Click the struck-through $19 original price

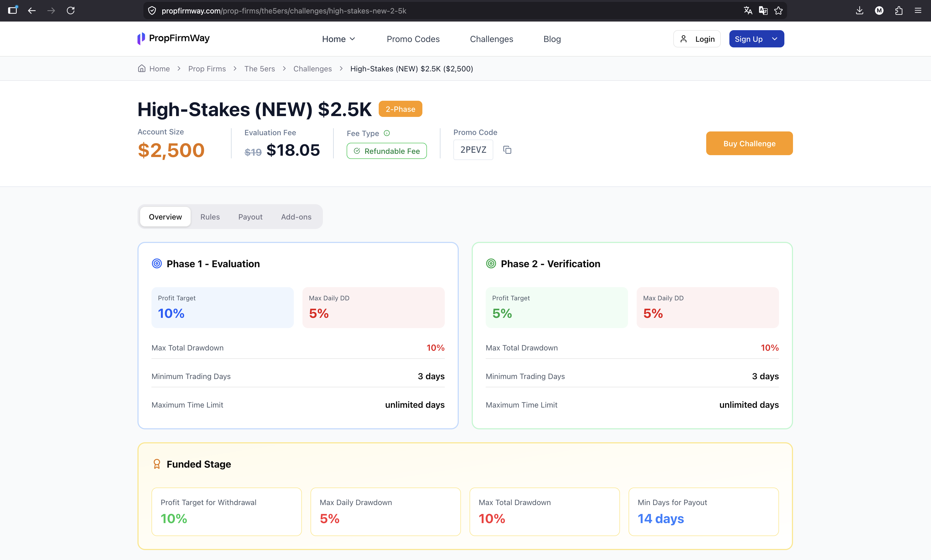253,152
